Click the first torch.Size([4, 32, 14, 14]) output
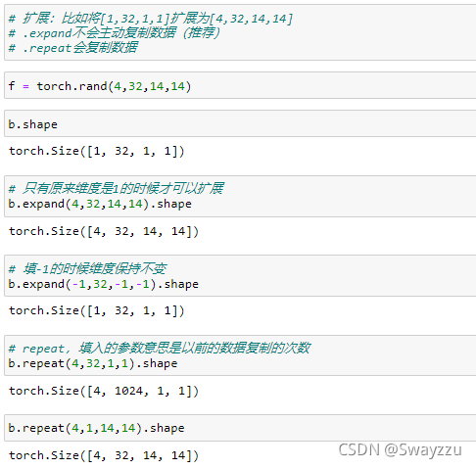This screenshot has width=476, height=469. coord(104,231)
